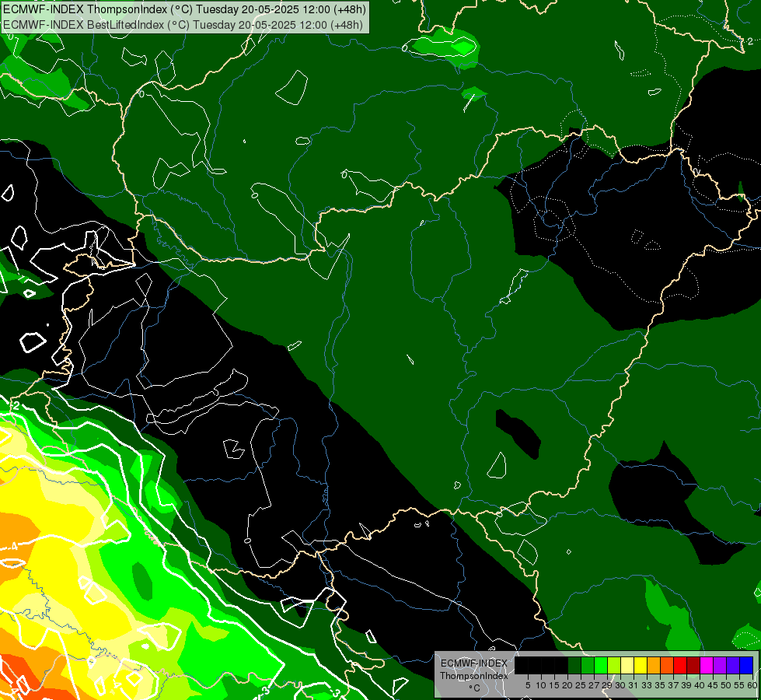The height and width of the screenshot is (700, 761).
Task: Pick the yellow-green 29–30 legend swatch
Action: (614, 665)
